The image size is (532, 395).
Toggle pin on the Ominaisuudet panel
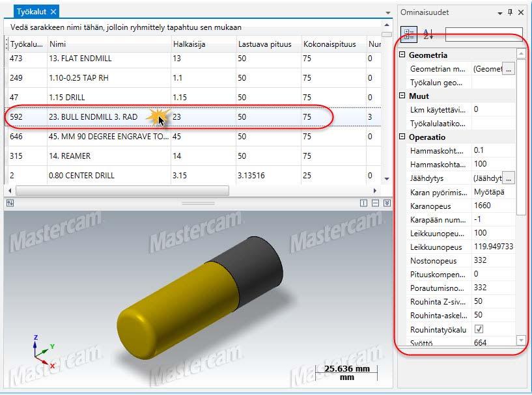click(x=510, y=12)
